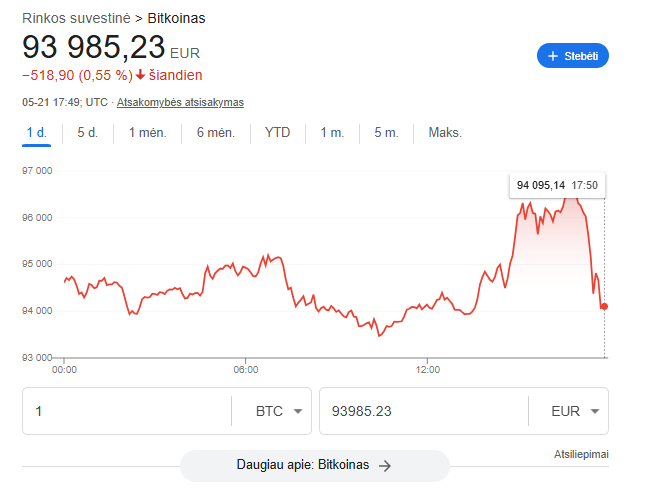This screenshot has height=489, width=651.
Task: Click the red down arrow change indicator
Action: (x=140, y=75)
